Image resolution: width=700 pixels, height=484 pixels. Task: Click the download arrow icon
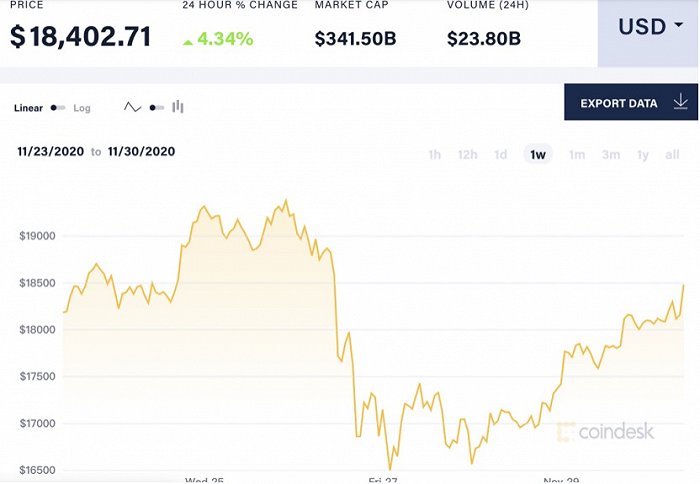[681, 102]
